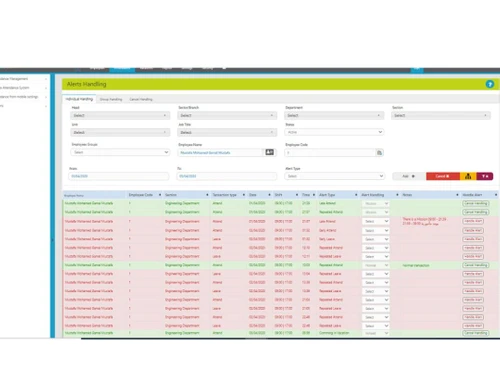Expand Attendance System sidebar item

23,88
